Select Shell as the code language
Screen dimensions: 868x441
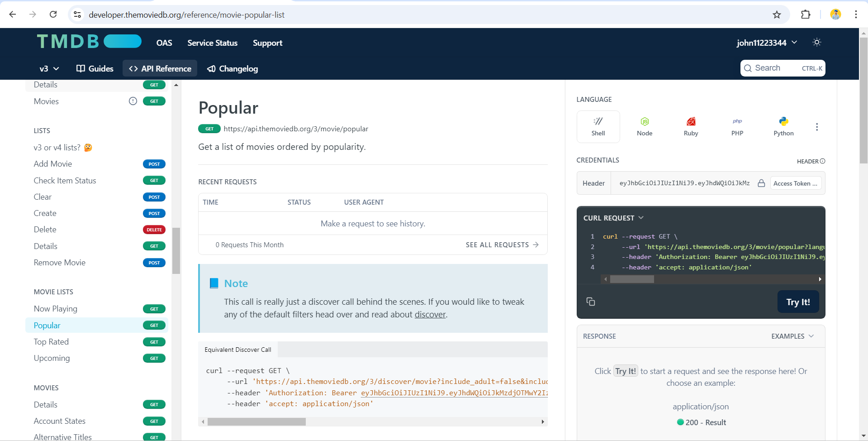tap(598, 126)
